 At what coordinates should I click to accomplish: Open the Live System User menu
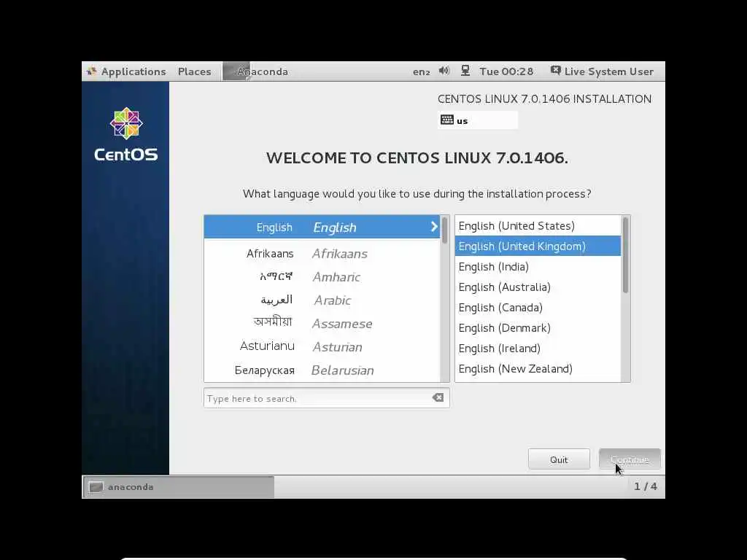pos(602,71)
